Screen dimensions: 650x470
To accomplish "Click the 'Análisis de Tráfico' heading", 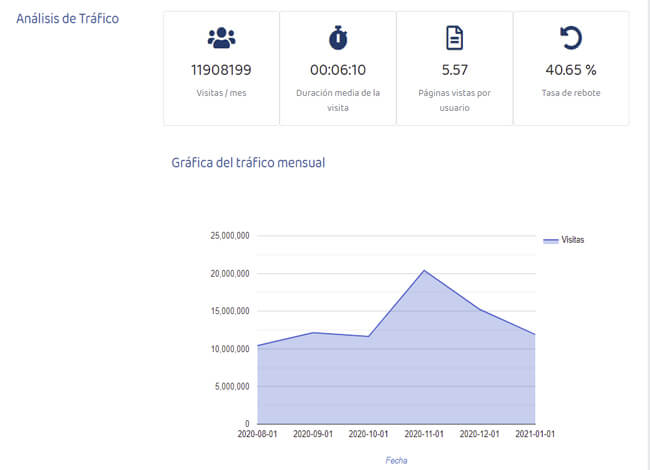I will coord(68,19).
